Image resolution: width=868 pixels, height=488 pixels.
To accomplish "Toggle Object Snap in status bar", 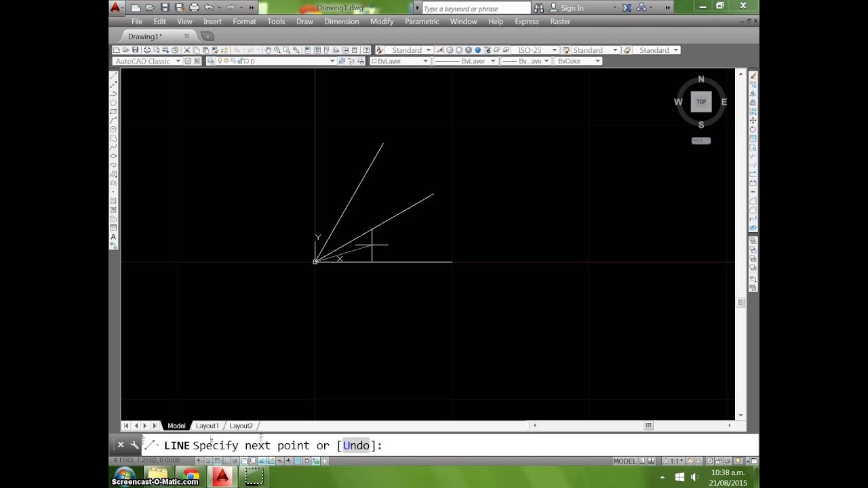I will (x=244, y=461).
